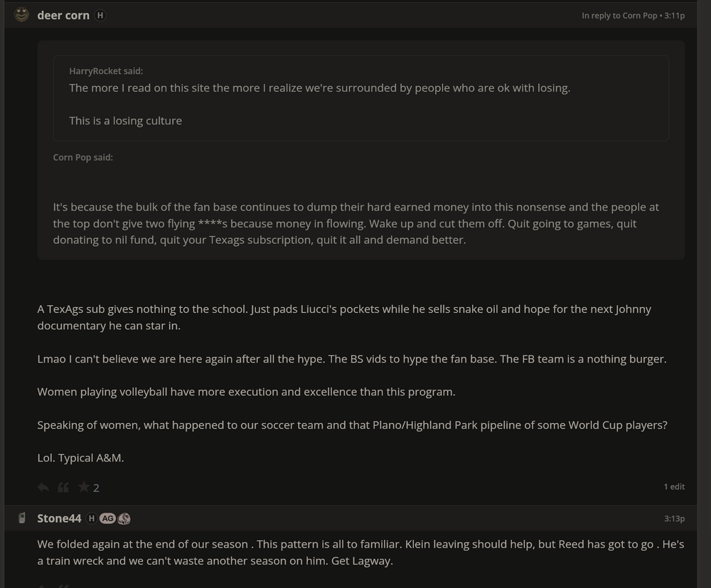Click the 'This is a losing culture' quote text
This screenshot has height=588, width=711.
click(x=125, y=121)
